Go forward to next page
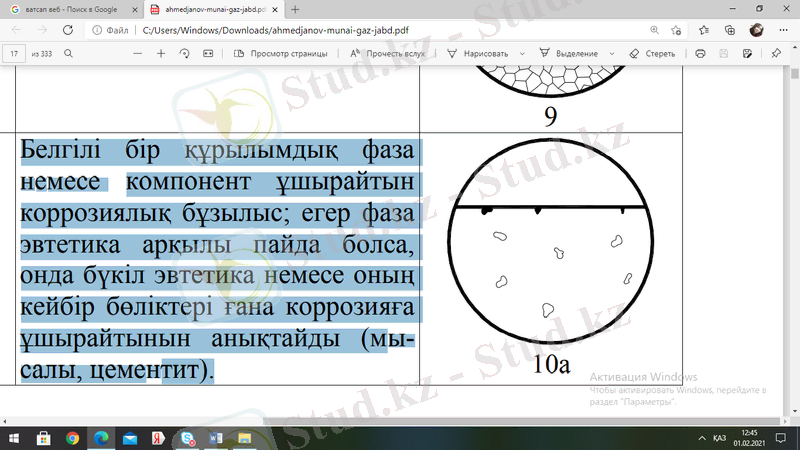This screenshot has height=450, width=800. click(x=42, y=30)
